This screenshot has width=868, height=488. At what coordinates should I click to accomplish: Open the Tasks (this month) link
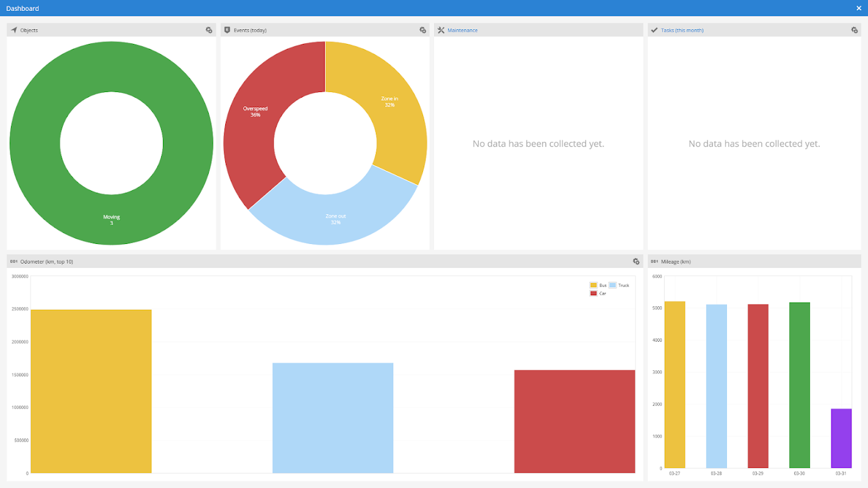tap(682, 30)
